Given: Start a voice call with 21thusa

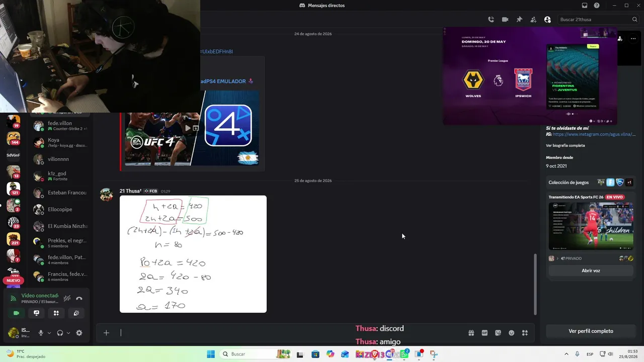Looking at the screenshot, I should (491, 20).
